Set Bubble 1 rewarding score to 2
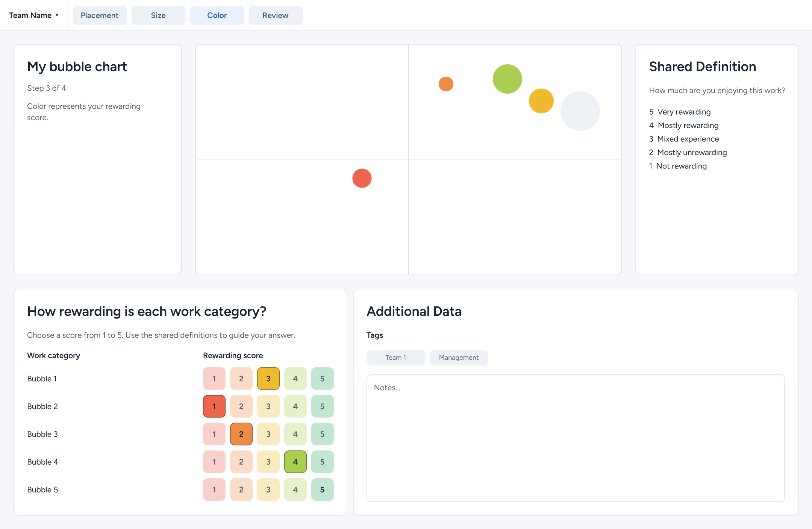The height and width of the screenshot is (529, 812). click(x=241, y=379)
